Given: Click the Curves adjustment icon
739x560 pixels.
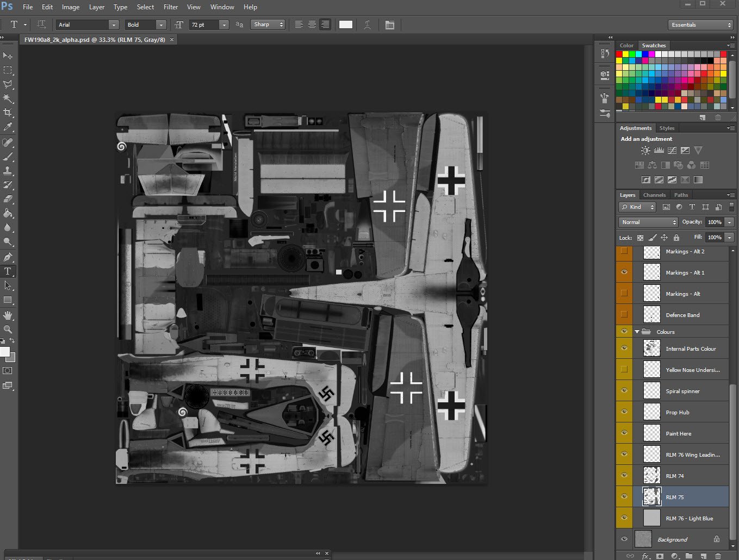Looking at the screenshot, I should [x=672, y=151].
